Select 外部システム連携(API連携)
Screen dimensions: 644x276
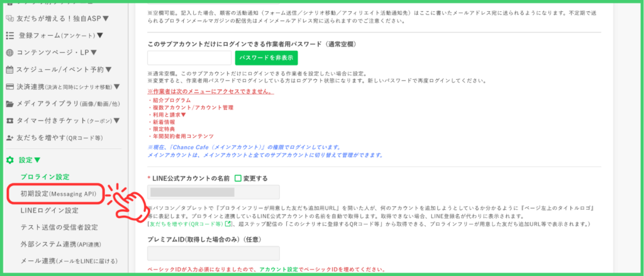pyautogui.click(x=60, y=245)
